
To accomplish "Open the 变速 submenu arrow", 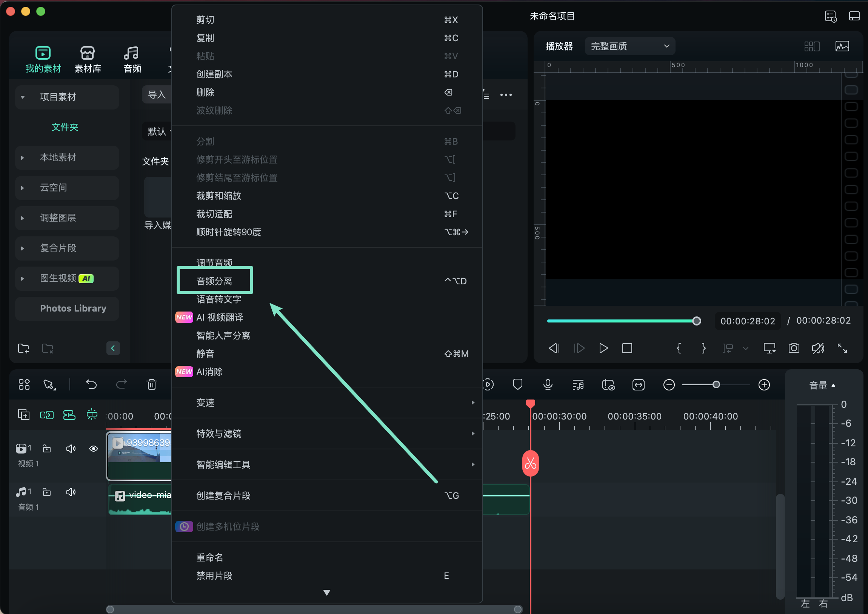I will [x=473, y=403].
